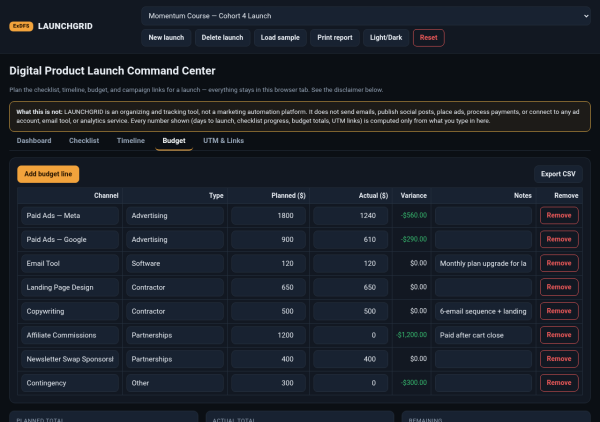The width and height of the screenshot is (600, 422).
Task: Open Type dropdown for Paid Ads — Google
Action: coord(175,240)
